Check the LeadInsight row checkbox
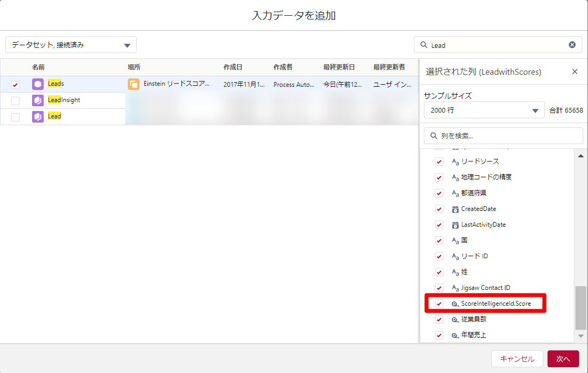Image resolution: width=588 pixels, height=373 pixels. tap(15, 100)
